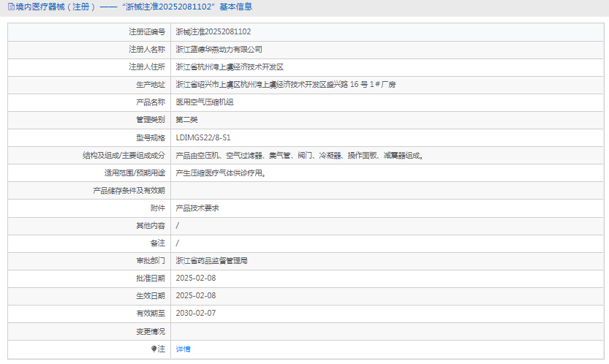Select approving department 浙江省药品监督管理局
Viewport: 609px width, 364px height.
pyautogui.click(x=211, y=261)
